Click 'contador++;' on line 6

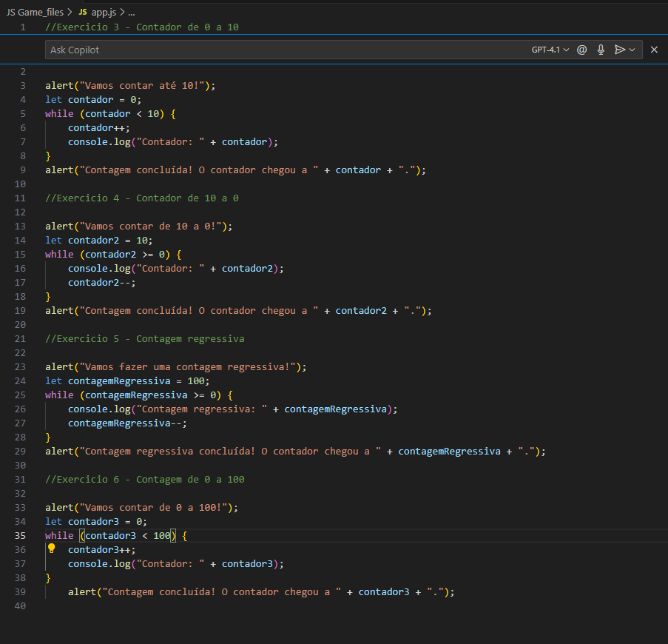click(99, 128)
